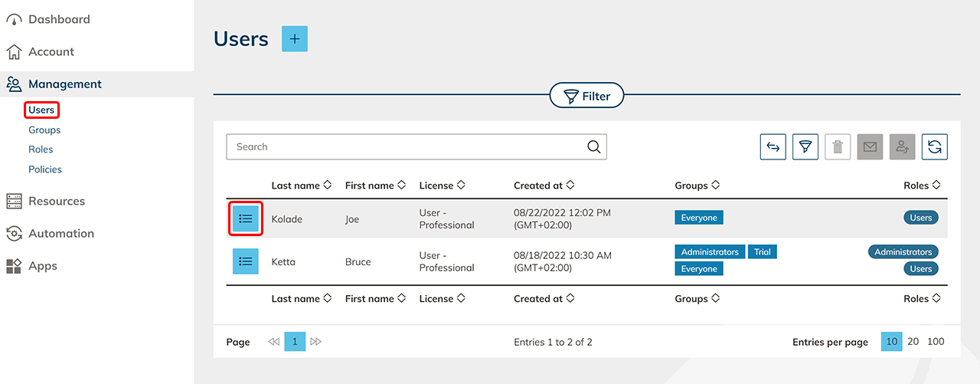The width and height of the screenshot is (980, 384).
Task: Open the details menu for Ketta
Action: [246, 261]
